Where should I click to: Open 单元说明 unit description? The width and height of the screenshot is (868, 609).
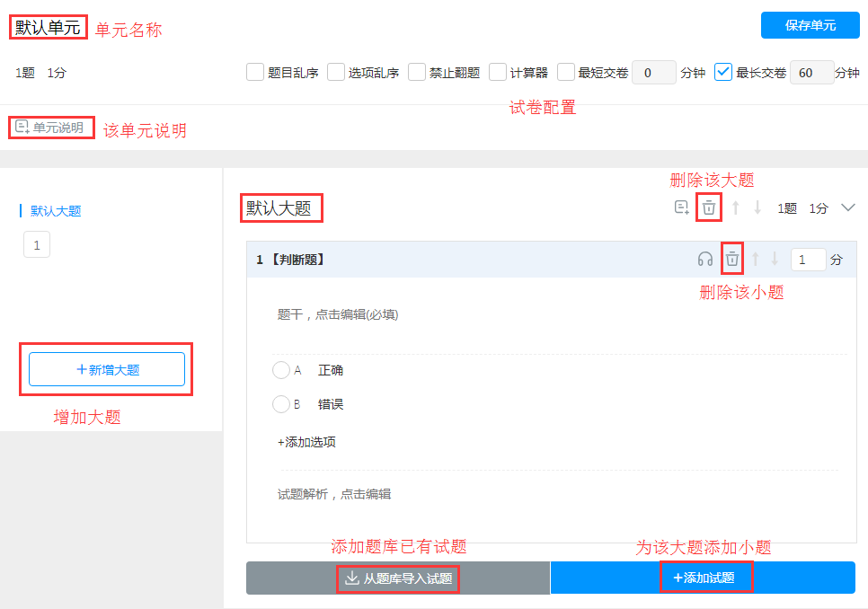[49, 128]
